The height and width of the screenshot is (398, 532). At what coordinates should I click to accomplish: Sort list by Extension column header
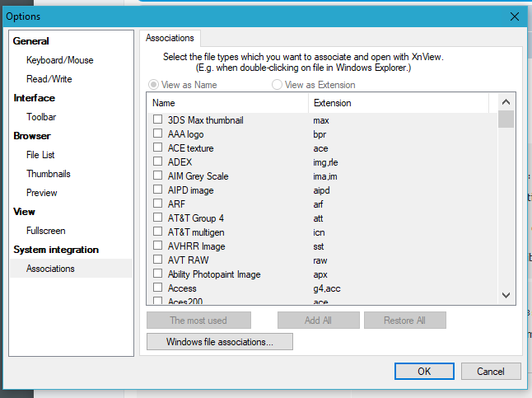(x=399, y=103)
